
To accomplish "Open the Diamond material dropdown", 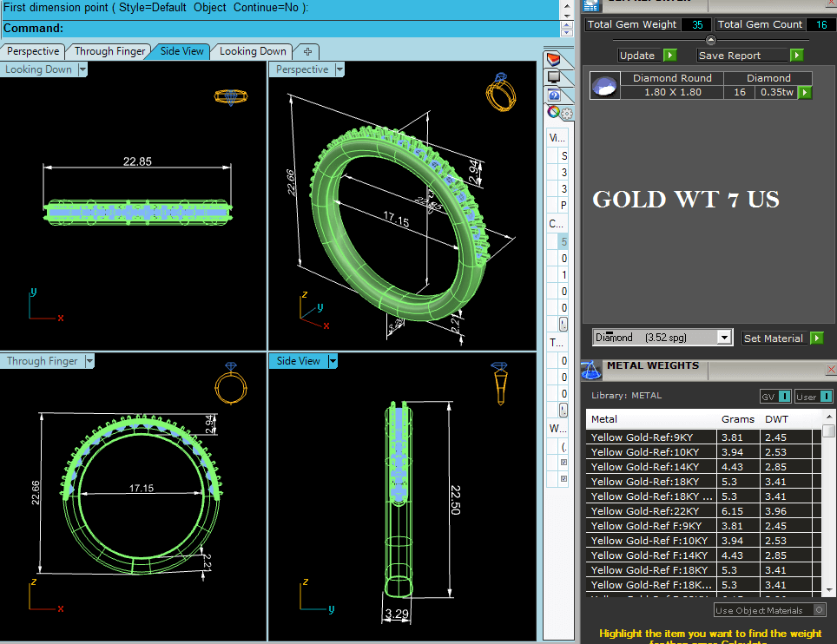I will (724, 338).
